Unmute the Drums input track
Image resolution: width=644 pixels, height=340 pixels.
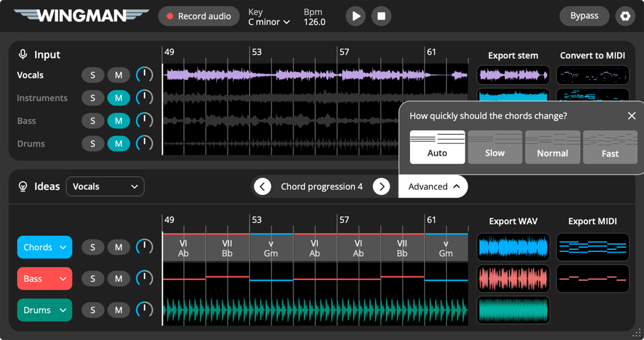(119, 144)
